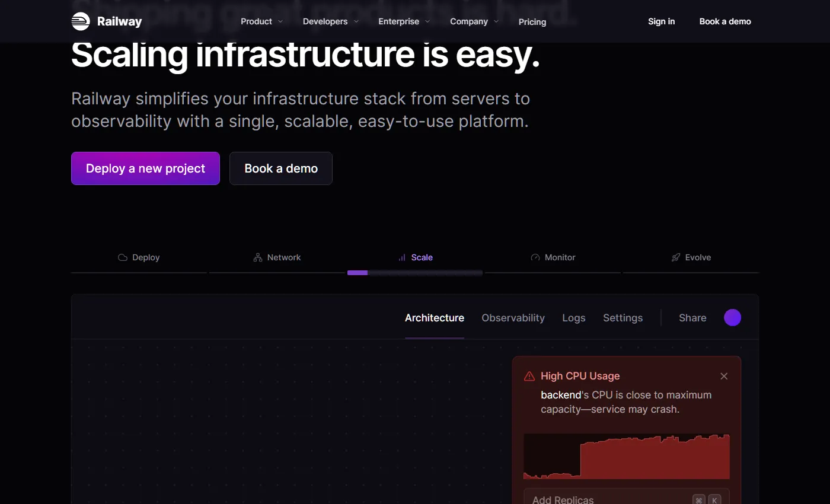This screenshot has width=830, height=504.
Task: Dismiss the High CPU Usage alert
Action: coord(724,376)
